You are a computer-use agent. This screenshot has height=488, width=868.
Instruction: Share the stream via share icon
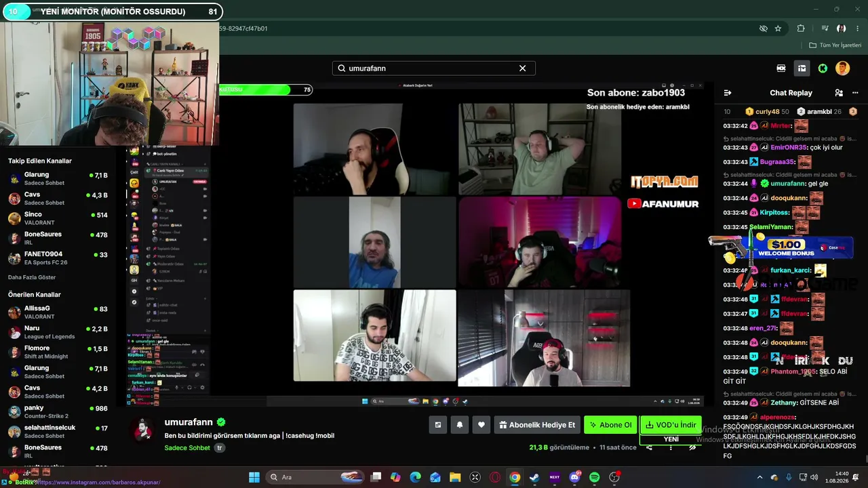(649, 447)
